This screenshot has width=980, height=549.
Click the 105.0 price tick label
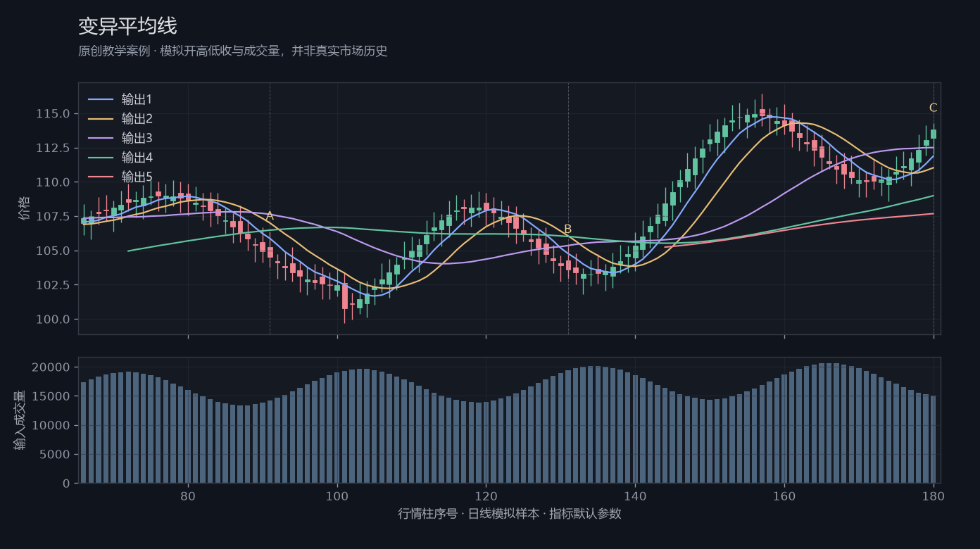click(53, 251)
